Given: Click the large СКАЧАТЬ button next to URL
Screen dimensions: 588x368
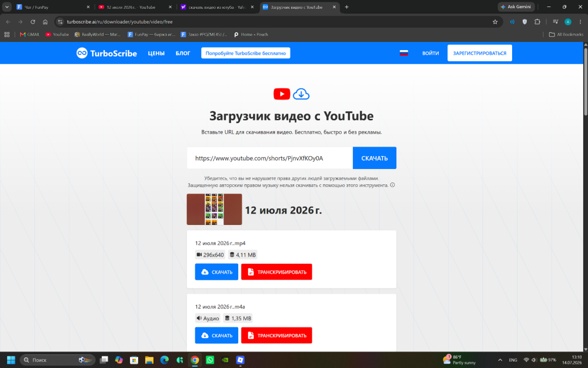Looking at the screenshot, I should point(374,158).
